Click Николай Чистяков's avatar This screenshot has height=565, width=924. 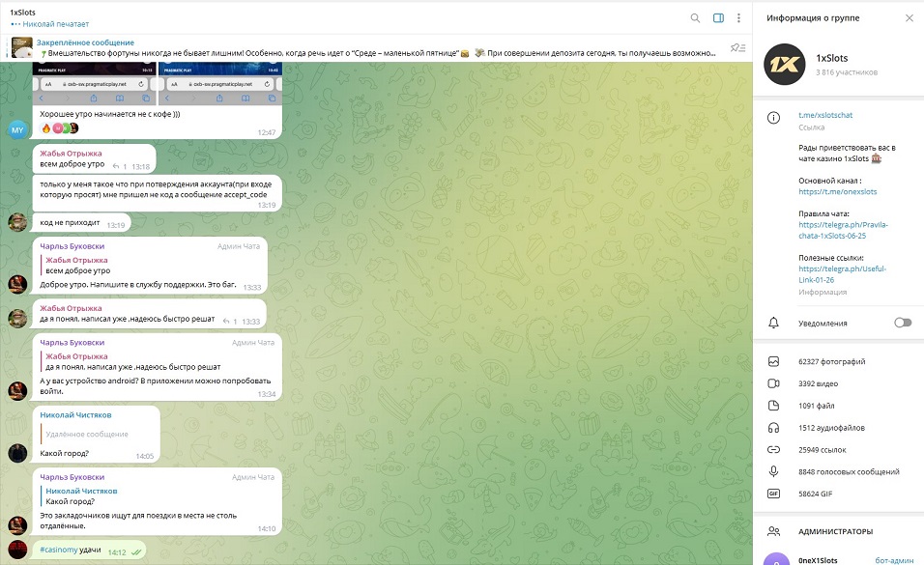click(17, 452)
